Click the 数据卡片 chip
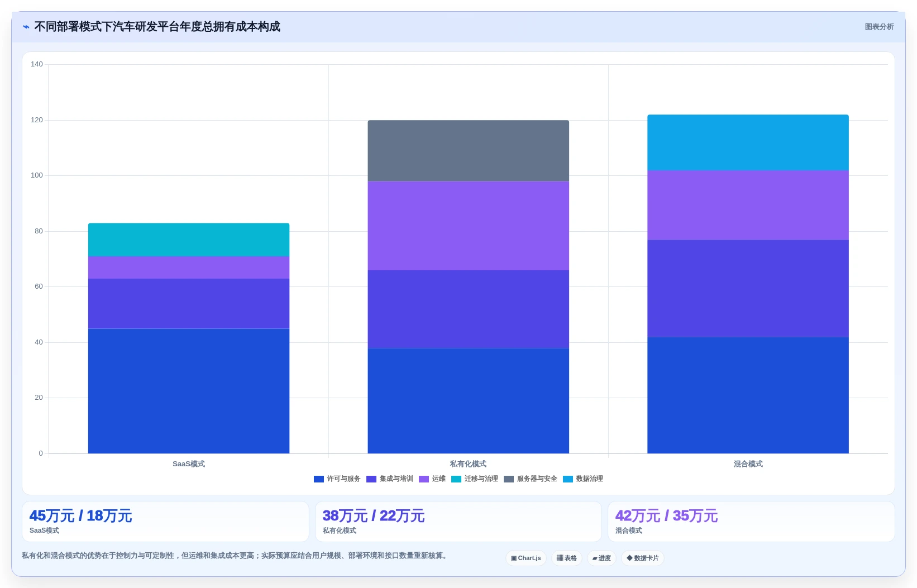The image size is (917, 588). [x=643, y=558]
